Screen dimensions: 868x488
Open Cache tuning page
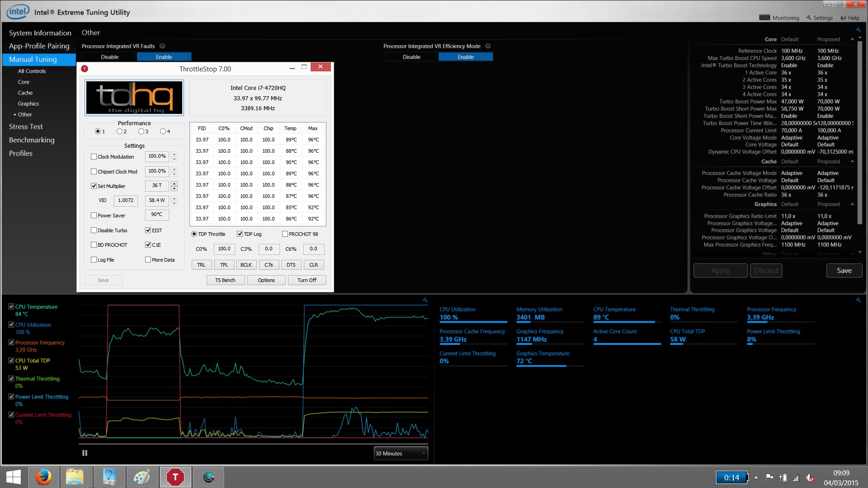(x=25, y=93)
